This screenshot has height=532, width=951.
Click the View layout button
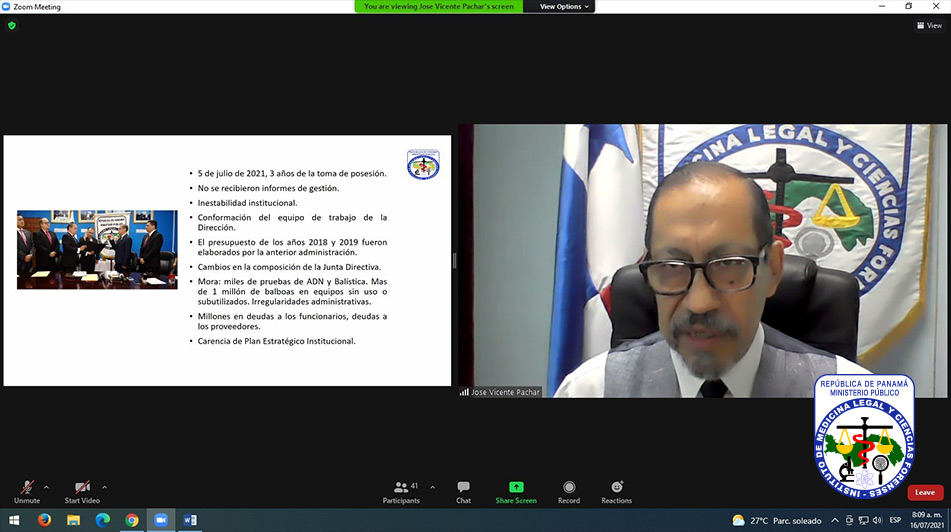(929, 25)
